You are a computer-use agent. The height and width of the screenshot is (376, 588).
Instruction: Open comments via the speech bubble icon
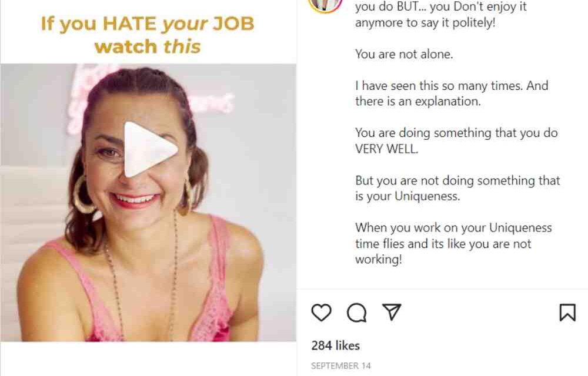click(x=357, y=313)
